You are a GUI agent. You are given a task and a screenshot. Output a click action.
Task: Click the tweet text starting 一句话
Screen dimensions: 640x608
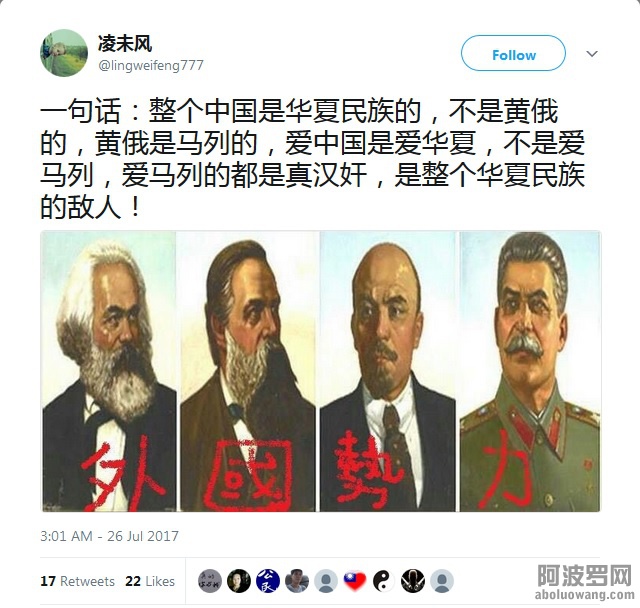[x=313, y=159]
